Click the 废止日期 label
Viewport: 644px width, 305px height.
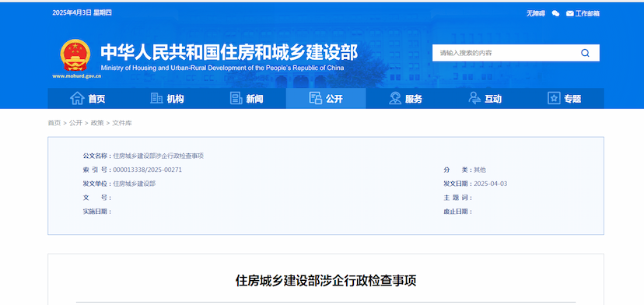pos(457,212)
